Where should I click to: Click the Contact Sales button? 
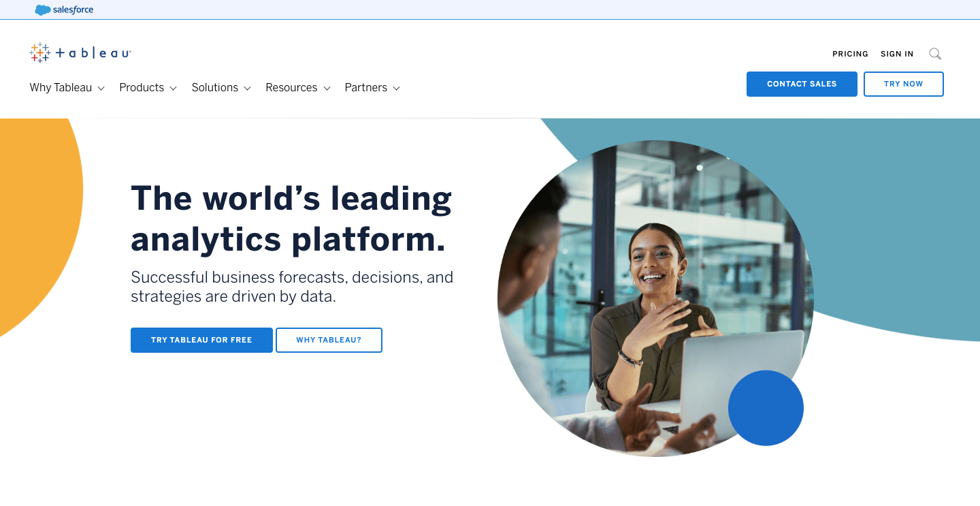point(802,84)
